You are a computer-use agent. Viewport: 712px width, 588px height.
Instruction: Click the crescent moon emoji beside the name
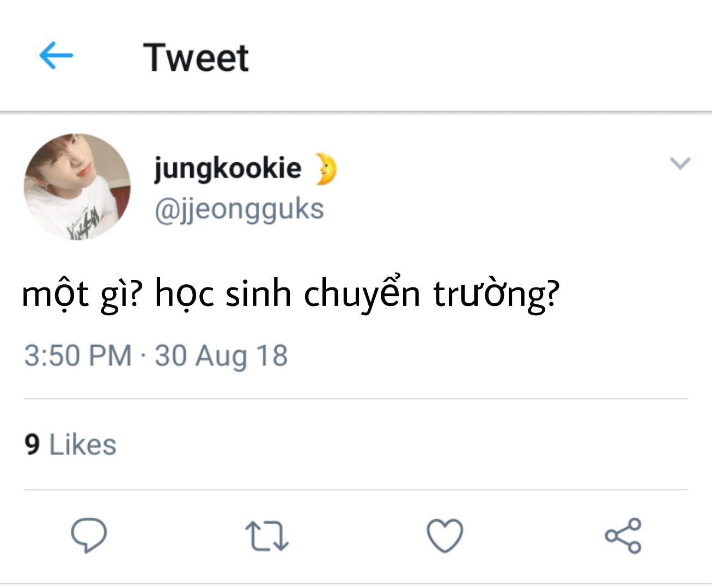click(x=326, y=169)
